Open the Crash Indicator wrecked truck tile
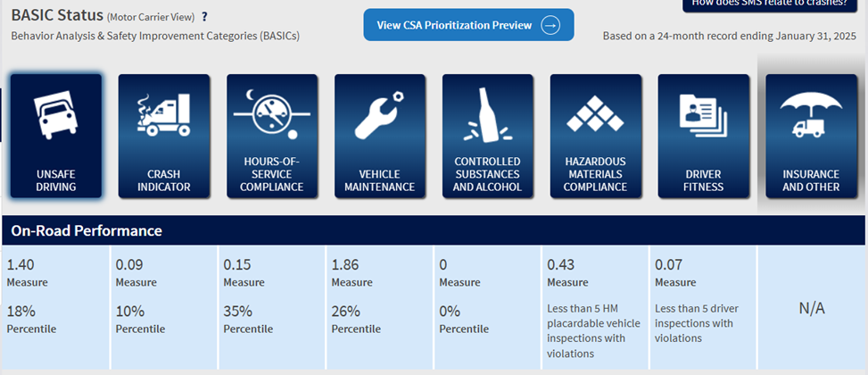868x375 pixels. tap(164, 135)
